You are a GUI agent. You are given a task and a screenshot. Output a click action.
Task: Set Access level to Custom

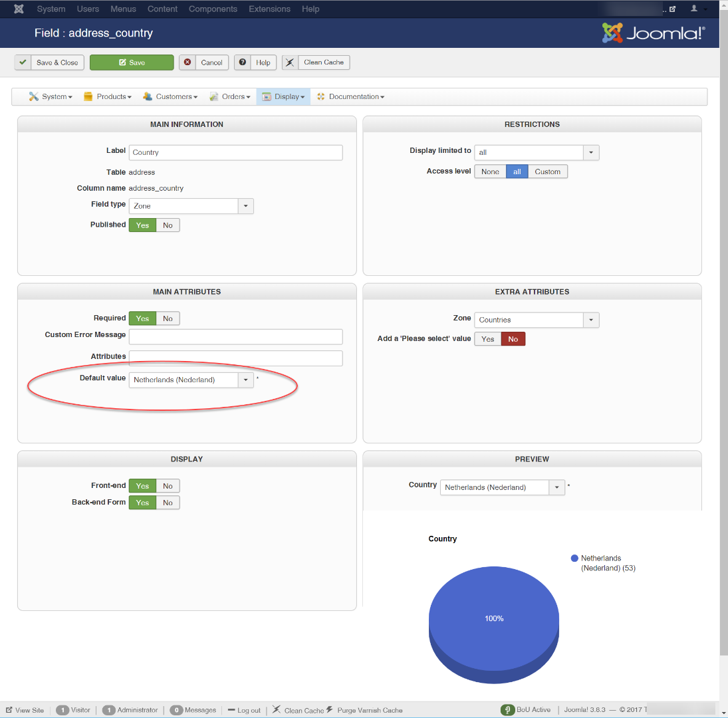tap(547, 172)
